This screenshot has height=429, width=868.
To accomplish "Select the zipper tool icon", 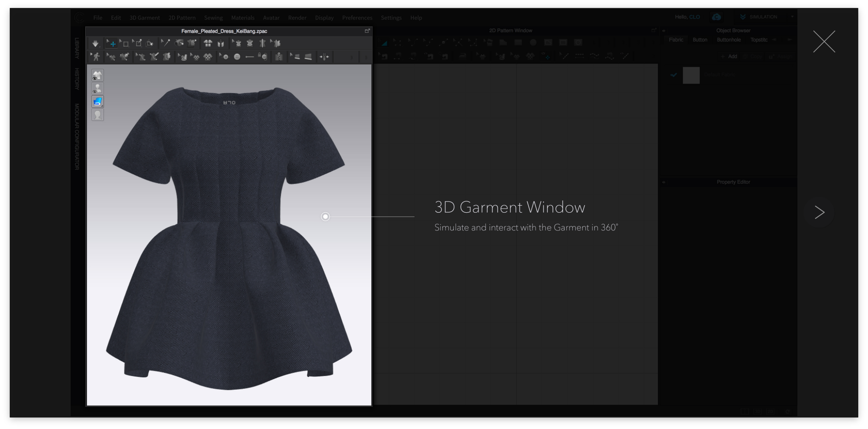I will pos(279,56).
